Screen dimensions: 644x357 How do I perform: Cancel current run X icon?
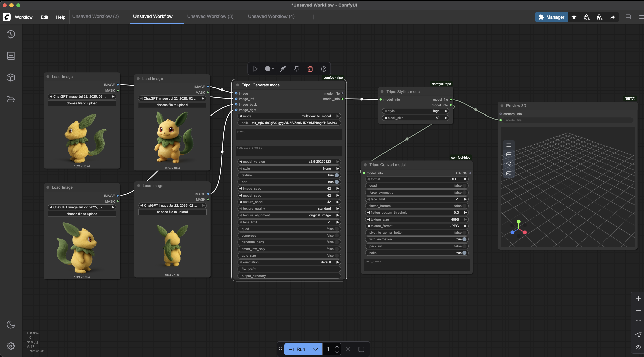pyautogui.click(x=348, y=349)
